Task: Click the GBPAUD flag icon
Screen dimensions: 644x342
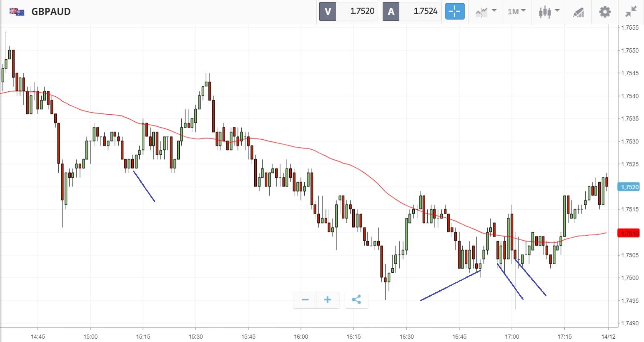Action: (x=17, y=11)
